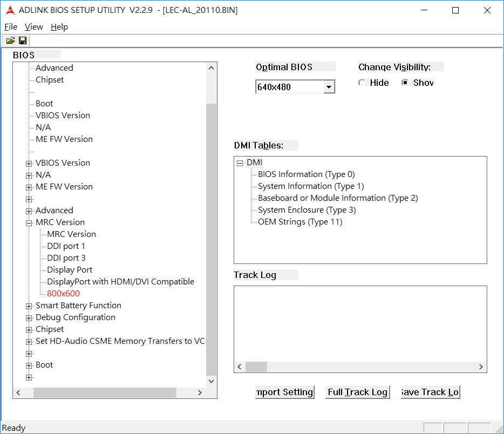This screenshot has height=434, width=504.
Task: Expand the Advanced node with plus box
Action: [x=29, y=211]
